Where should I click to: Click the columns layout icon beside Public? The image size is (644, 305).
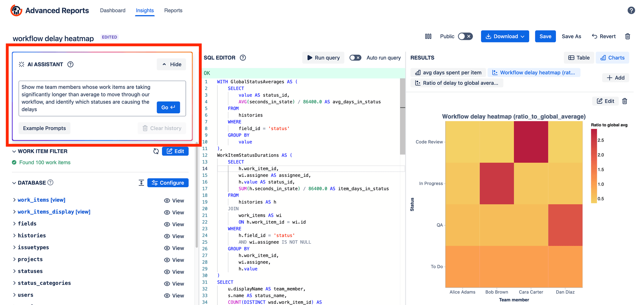(x=428, y=36)
